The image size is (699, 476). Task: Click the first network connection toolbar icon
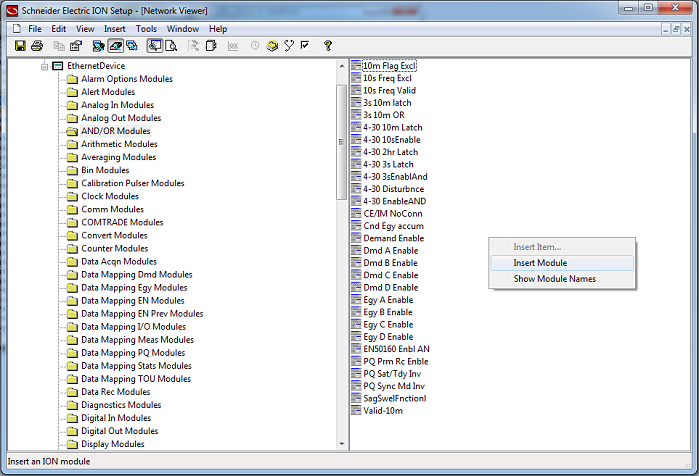98,45
